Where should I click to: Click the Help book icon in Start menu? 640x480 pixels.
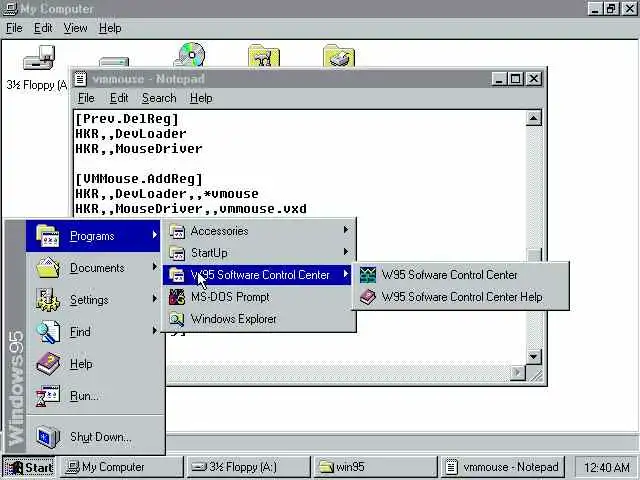[48, 364]
